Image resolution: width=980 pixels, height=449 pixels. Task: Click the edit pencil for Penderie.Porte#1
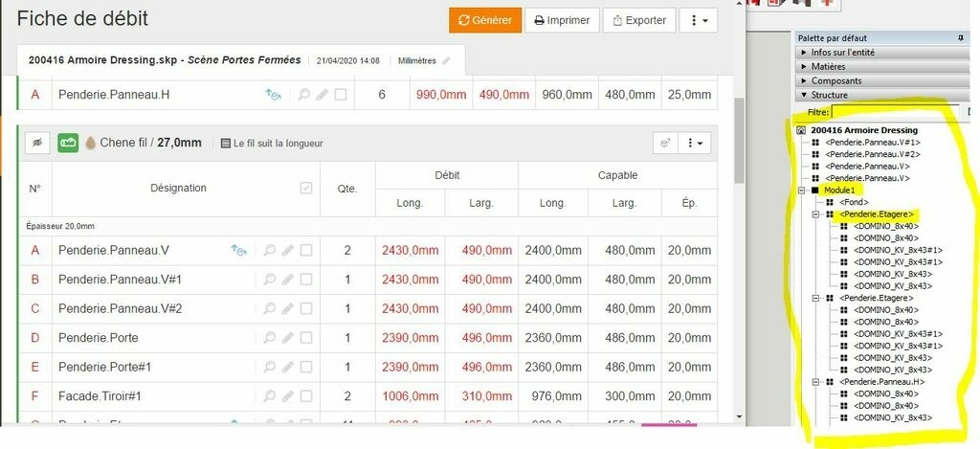pyautogui.click(x=288, y=367)
